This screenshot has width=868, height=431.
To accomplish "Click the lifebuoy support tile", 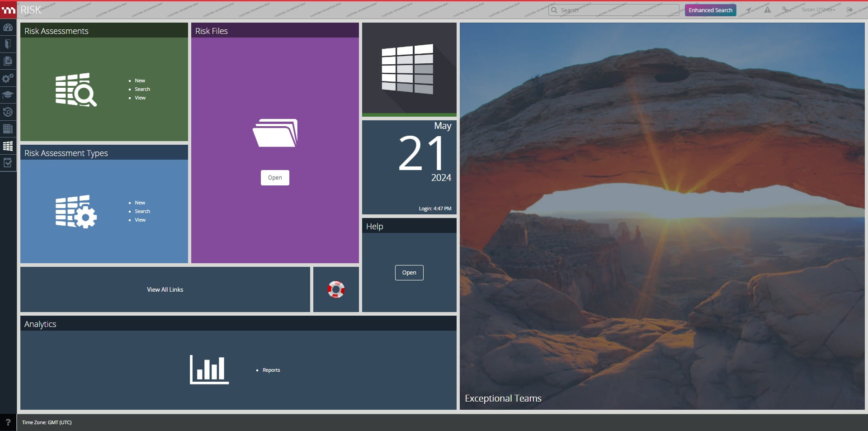I will [x=336, y=289].
